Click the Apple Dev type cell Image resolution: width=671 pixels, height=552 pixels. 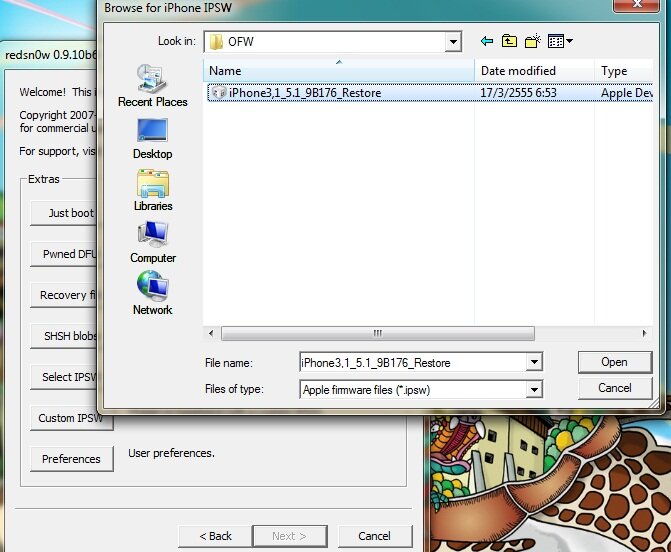(x=626, y=92)
